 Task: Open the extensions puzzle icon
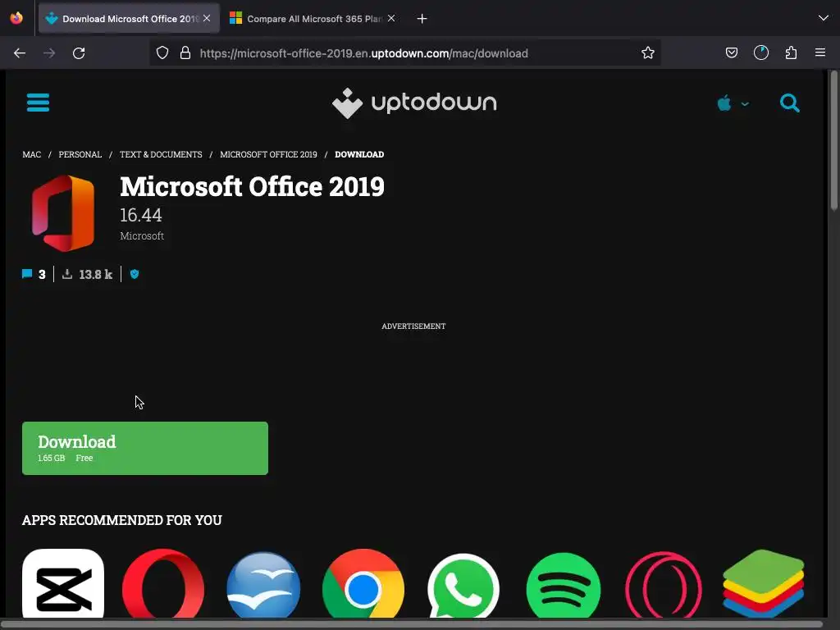point(791,52)
